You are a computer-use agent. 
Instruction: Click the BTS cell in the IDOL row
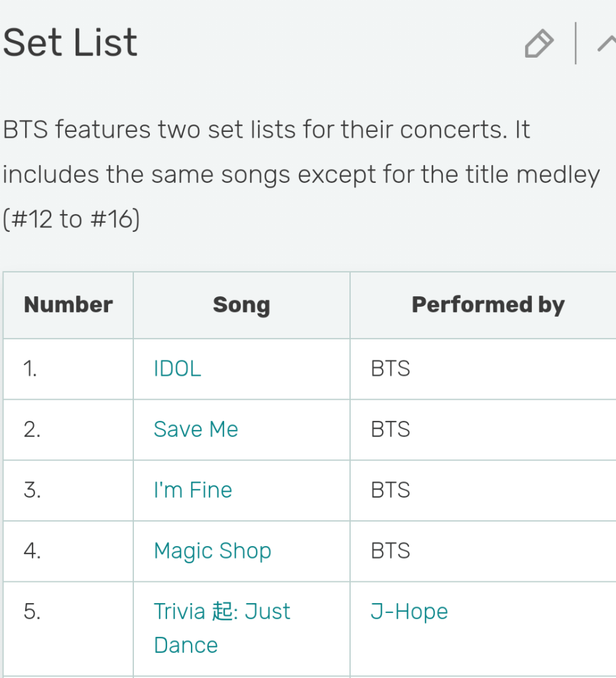click(x=391, y=368)
